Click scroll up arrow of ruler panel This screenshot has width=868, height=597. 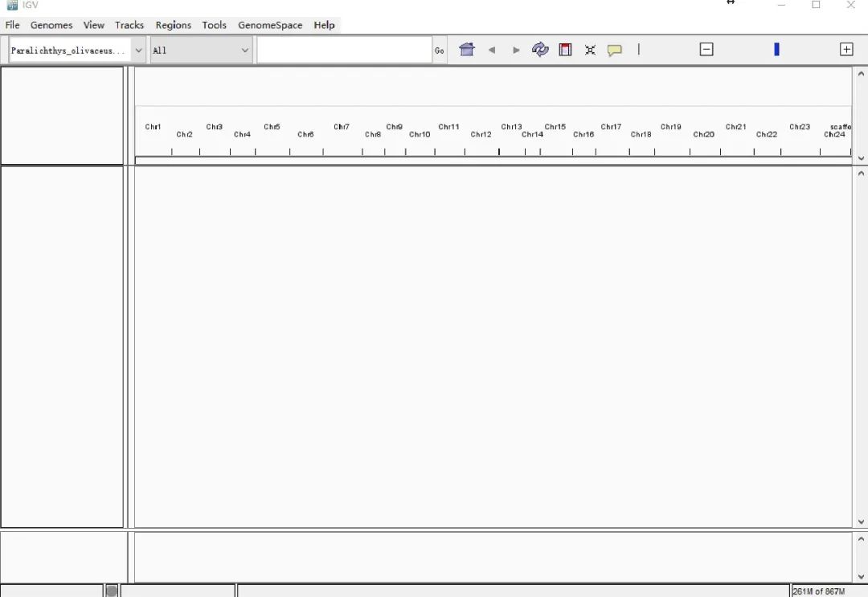click(x=861, y=74)
